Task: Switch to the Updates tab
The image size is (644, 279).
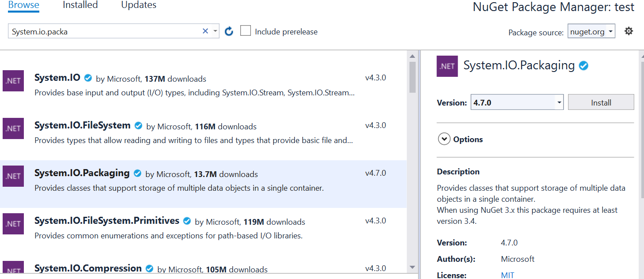Action: 139,5
